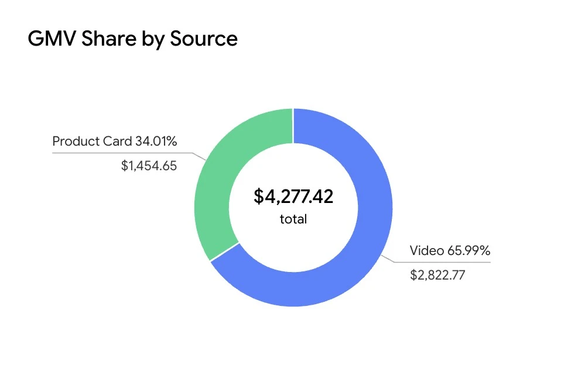Select the 'Product Card 34.01%' label
Viewport: 588px width, 365px height.
[x=114, y=141]
